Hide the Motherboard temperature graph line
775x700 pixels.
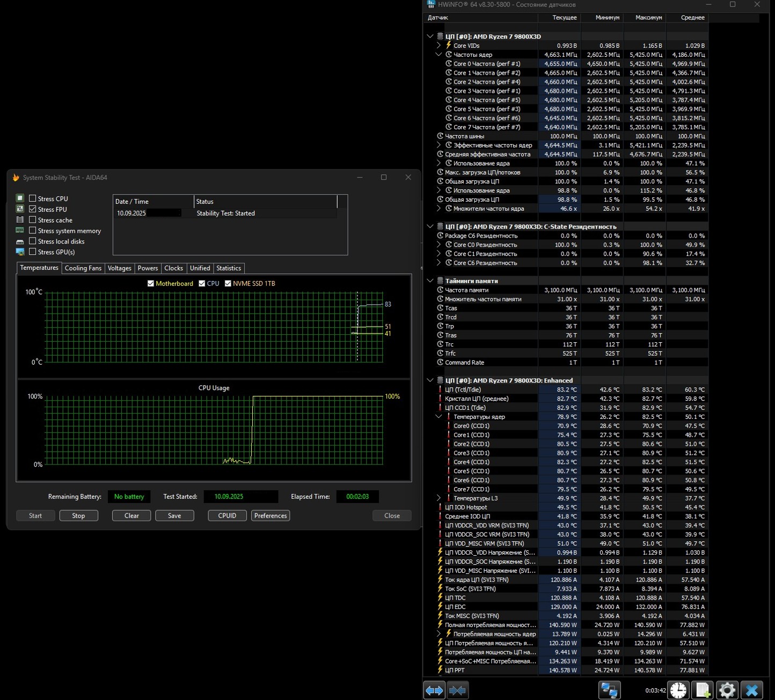pos(151,283)
